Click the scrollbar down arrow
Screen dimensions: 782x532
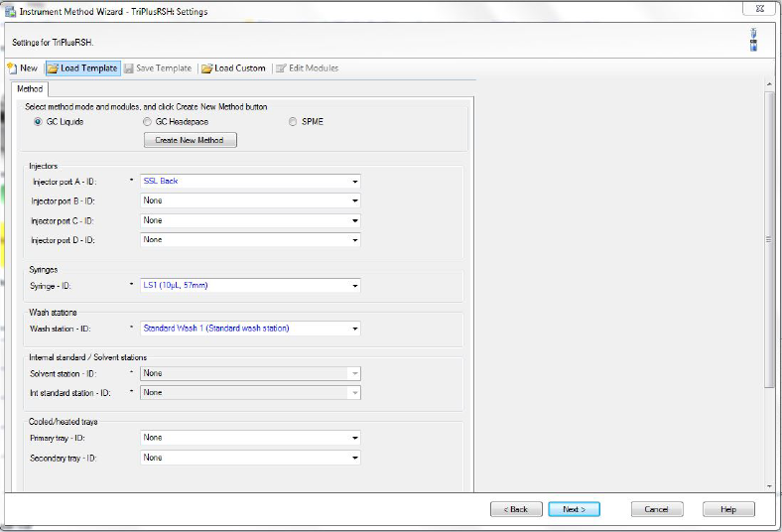pyautogui.click(x=769, y=486)
